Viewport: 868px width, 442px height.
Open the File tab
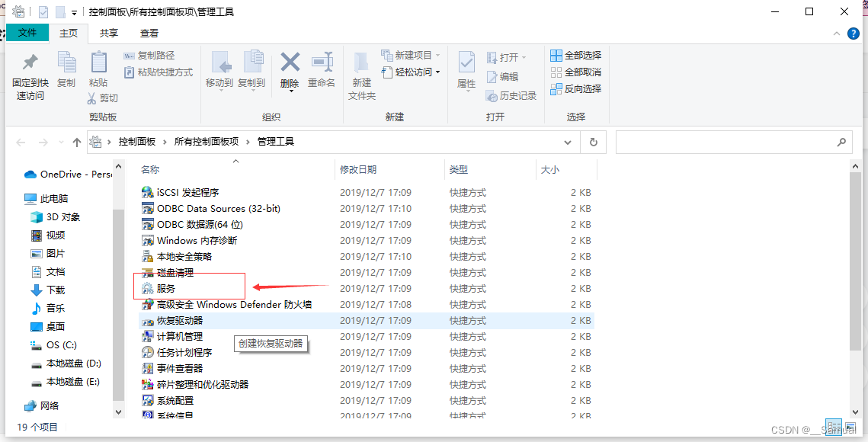pyautogui.click(x=27, y=34)
